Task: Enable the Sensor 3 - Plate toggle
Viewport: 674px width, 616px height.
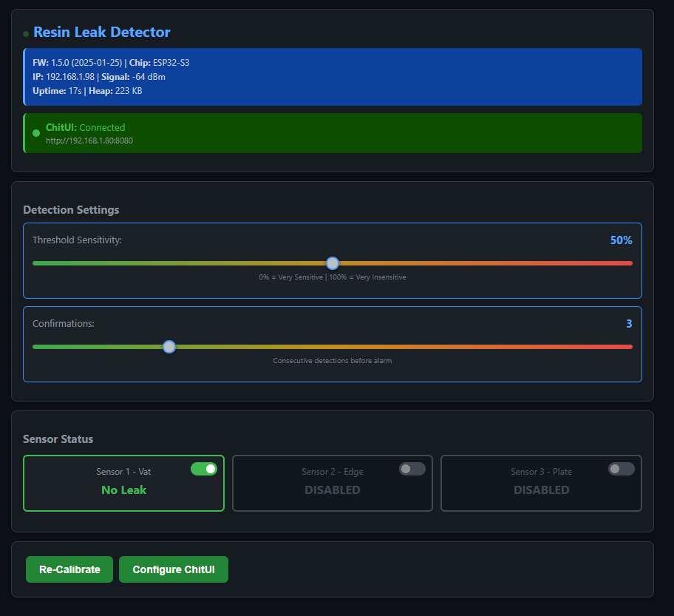Action: (622, 469)
